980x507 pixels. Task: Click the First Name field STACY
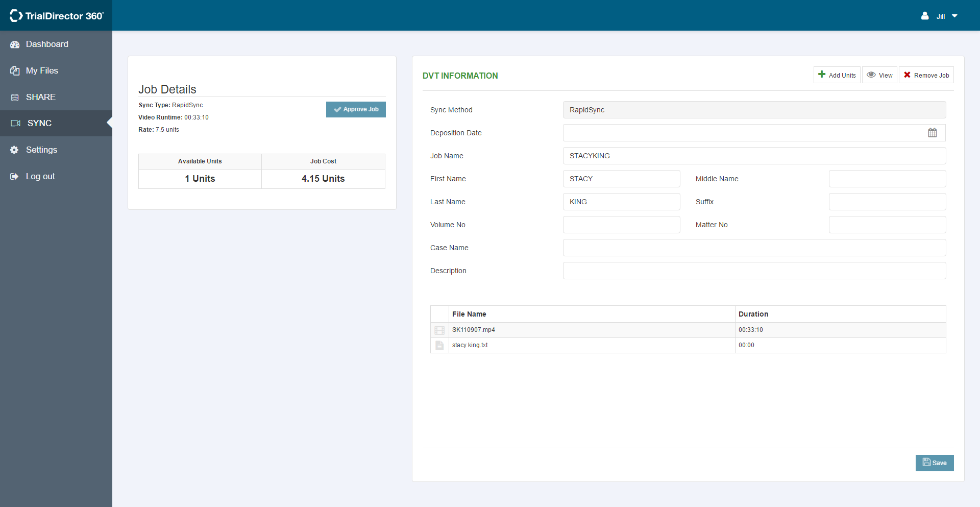click(x=622, y=179)
